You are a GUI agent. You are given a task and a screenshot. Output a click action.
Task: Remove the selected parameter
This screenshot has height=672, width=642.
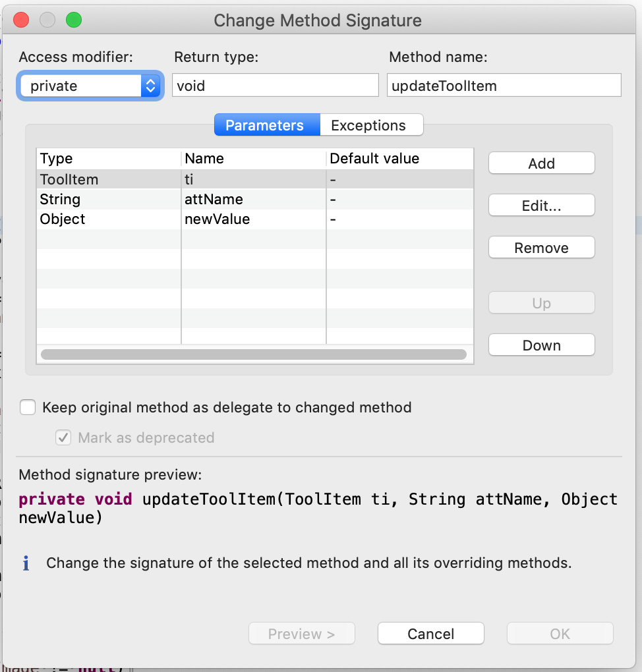[x=542, y=248]
